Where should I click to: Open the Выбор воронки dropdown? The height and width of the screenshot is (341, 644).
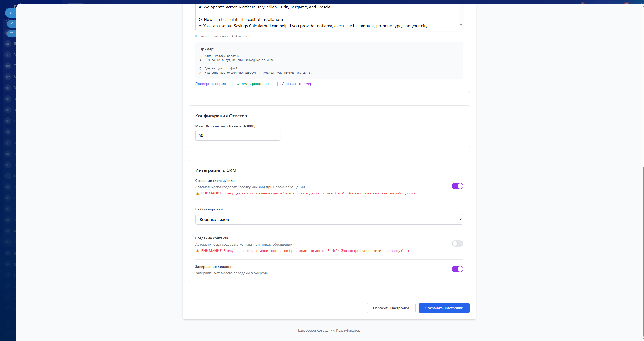point(329,219)
